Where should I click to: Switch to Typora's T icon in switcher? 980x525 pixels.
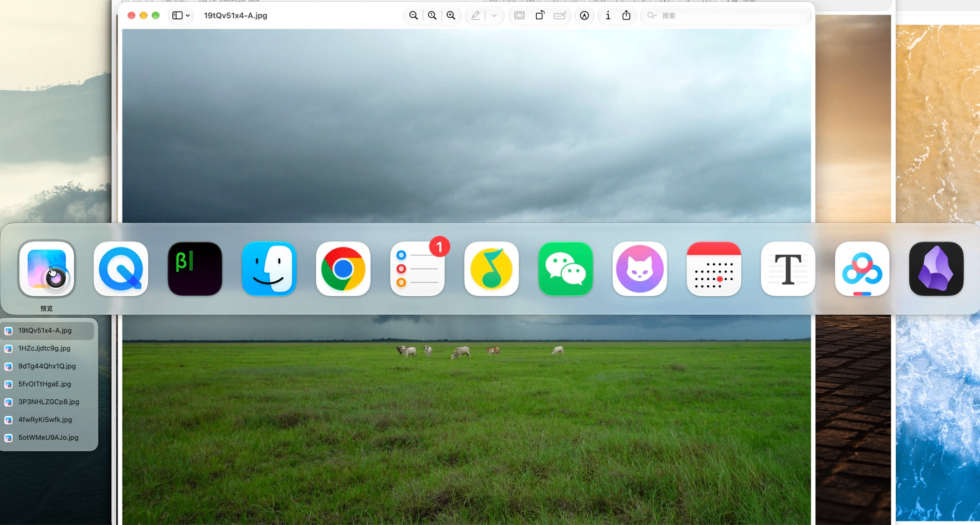point(788,269)
